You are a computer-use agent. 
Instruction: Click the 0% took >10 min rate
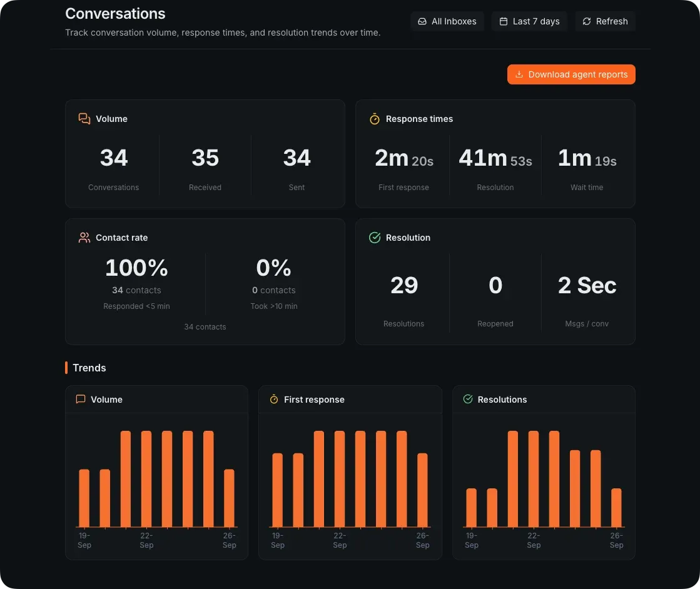pyautogui.click(x=273, y=268)
